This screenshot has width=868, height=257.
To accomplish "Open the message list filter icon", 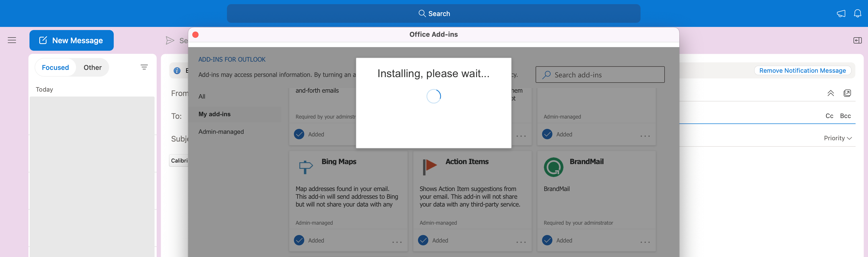I will [x=144, y=68].
